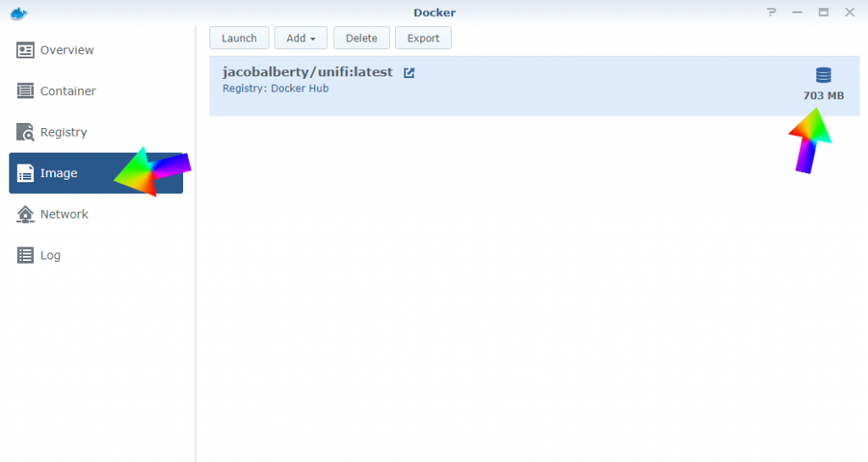Open external link icon beside jacobalberty/unifi:latest
Viewport: 868px width, 462px height.
[409, 73]
